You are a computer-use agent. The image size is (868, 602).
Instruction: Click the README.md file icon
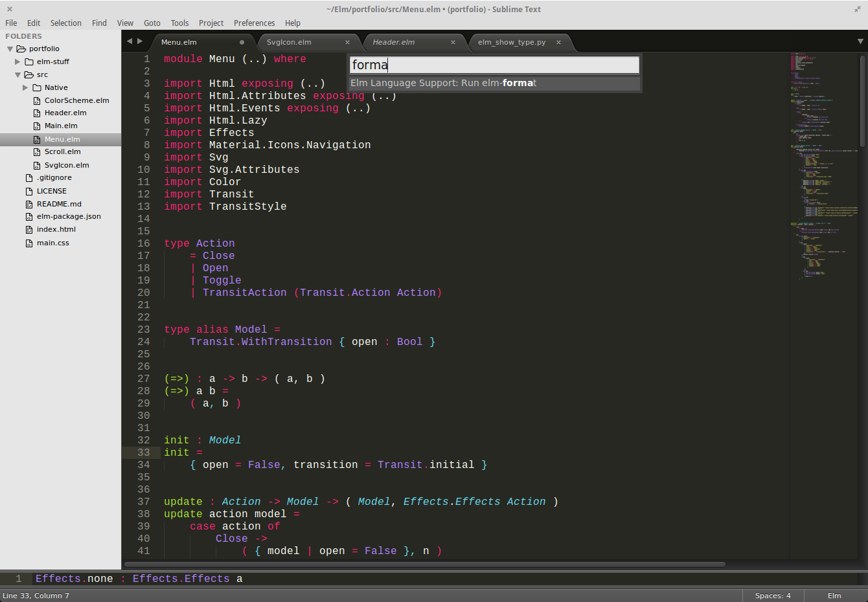point(29,204)
